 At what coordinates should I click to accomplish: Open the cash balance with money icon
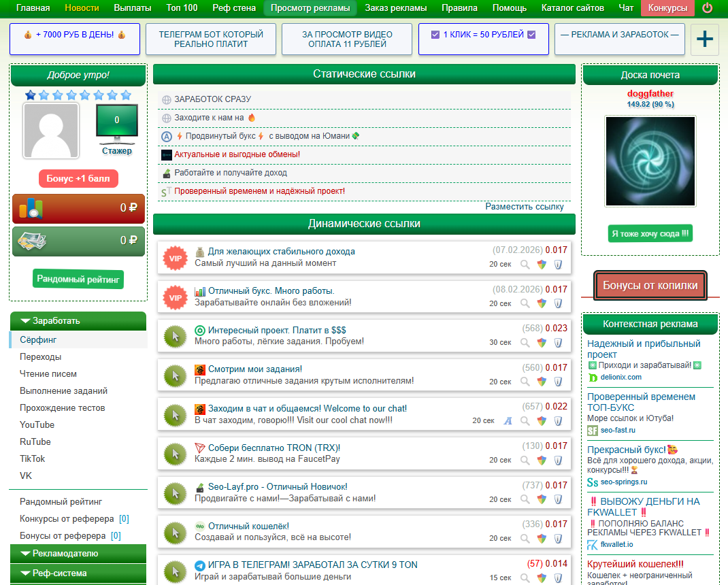78,241
